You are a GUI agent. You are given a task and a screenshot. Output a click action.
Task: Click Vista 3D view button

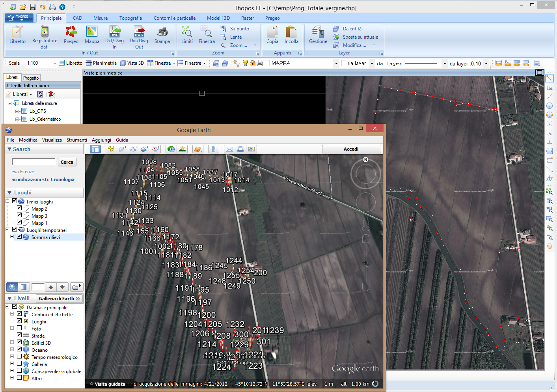132,63
